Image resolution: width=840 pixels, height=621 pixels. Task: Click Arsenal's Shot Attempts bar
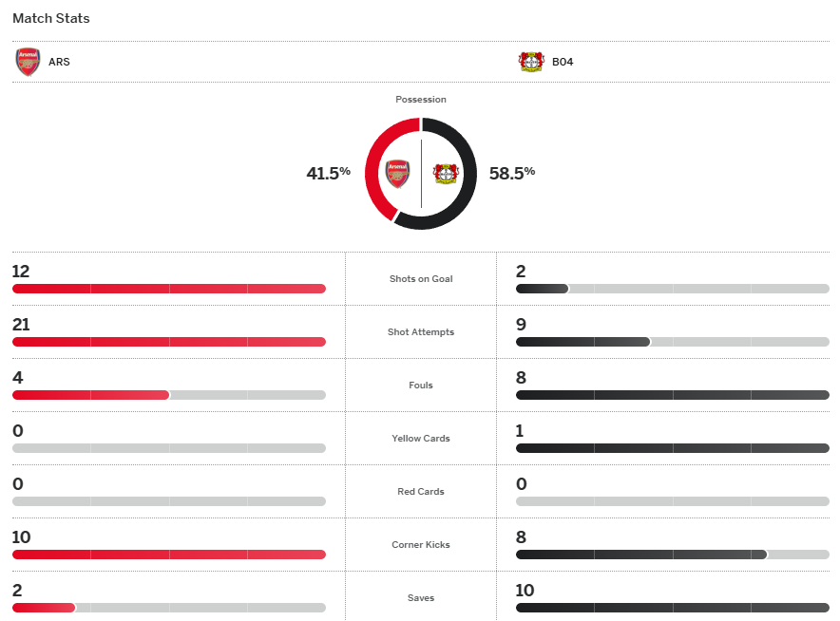169,342
